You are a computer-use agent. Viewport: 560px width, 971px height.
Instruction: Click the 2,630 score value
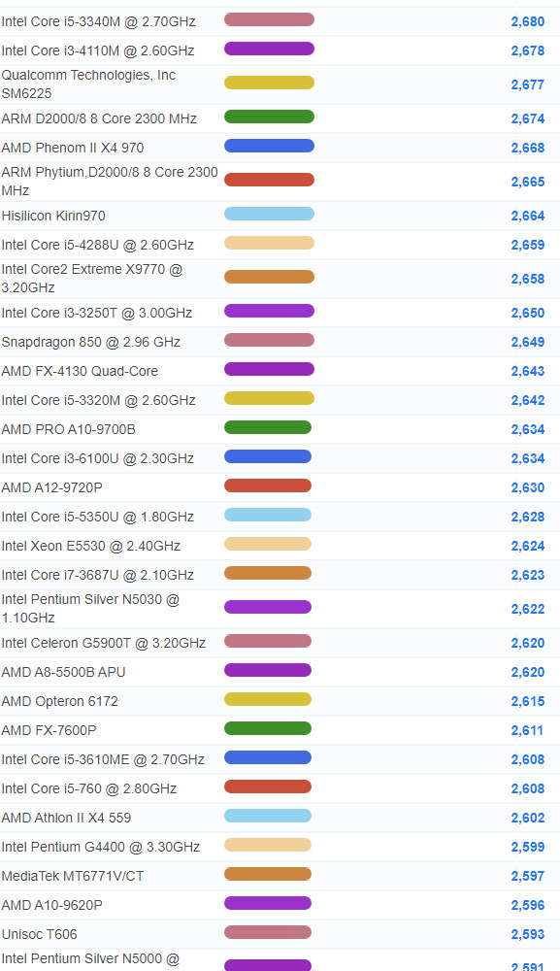tap(528, 488)
